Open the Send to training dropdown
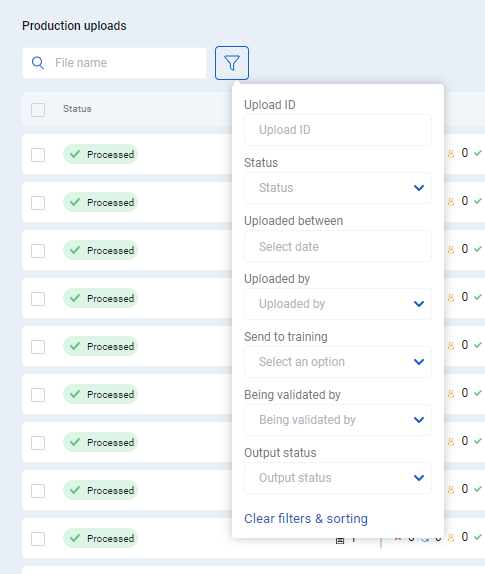This screenshot has width=485, height=574. (337, 362)
